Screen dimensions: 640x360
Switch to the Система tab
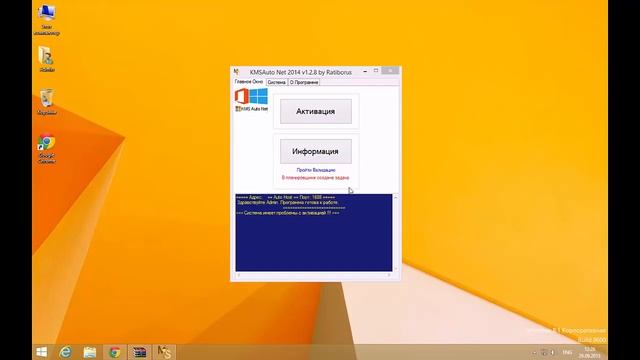[x=276, y=82]
